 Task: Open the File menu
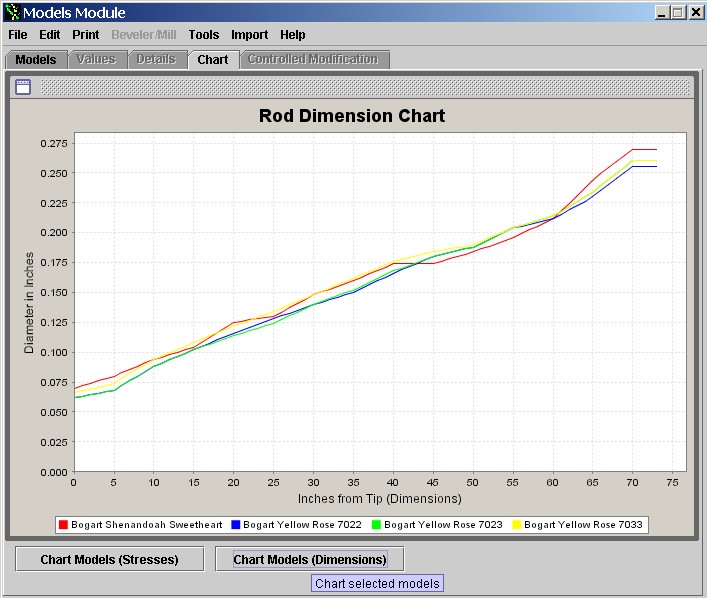pyautogui.click(x=18, y=35)
